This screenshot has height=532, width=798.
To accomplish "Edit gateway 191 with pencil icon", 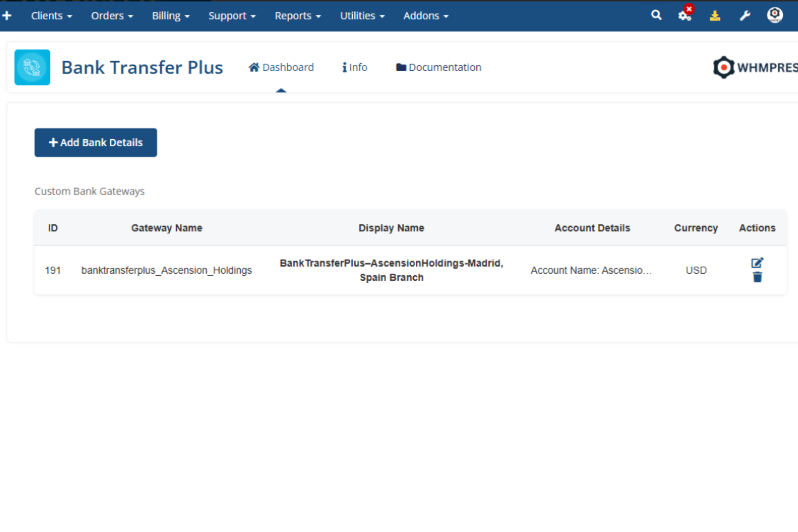I will 757,263.
